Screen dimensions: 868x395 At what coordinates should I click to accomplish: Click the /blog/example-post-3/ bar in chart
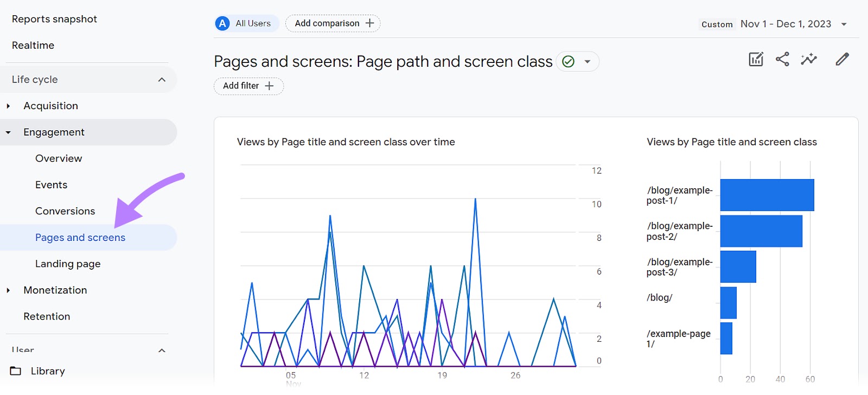[738, 266]
